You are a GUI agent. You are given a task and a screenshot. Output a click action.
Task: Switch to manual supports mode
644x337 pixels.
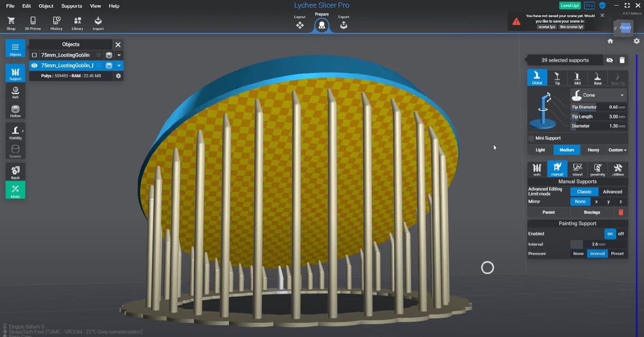click(557, 169)
